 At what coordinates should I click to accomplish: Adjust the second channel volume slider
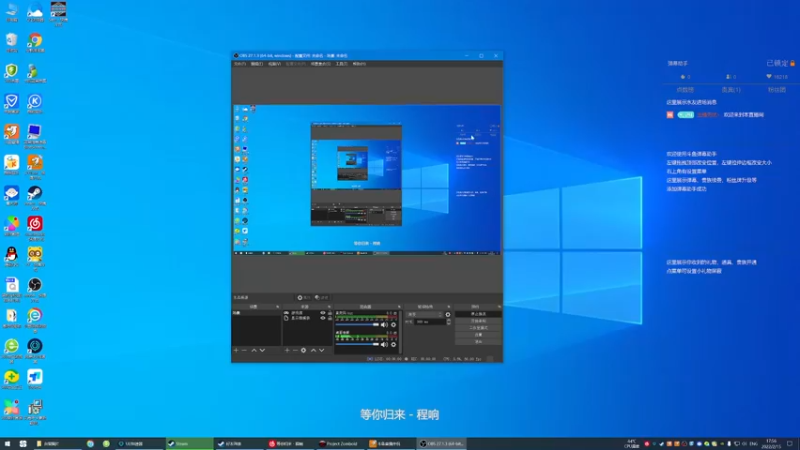pyautogui.click(x=357, y=344)
